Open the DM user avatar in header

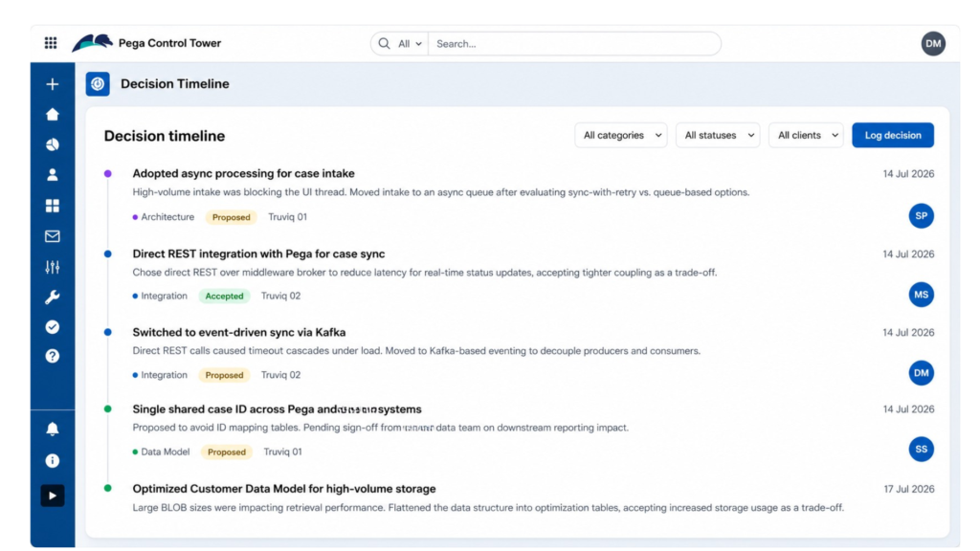point(933,44)
